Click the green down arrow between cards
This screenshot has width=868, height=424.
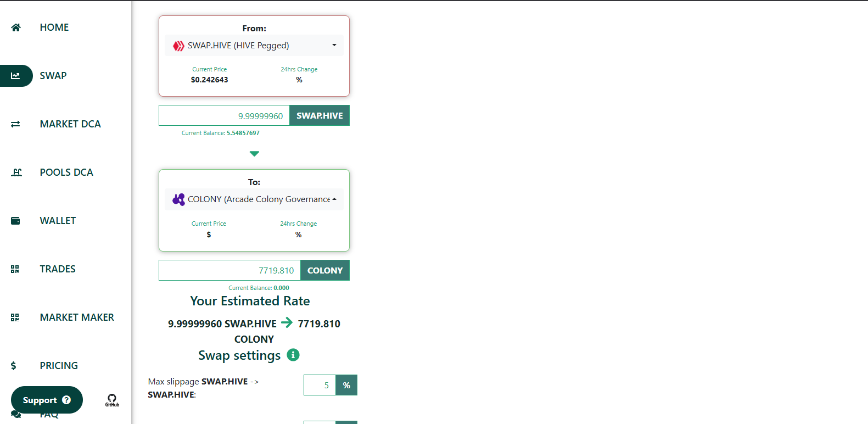pos(254,154)
